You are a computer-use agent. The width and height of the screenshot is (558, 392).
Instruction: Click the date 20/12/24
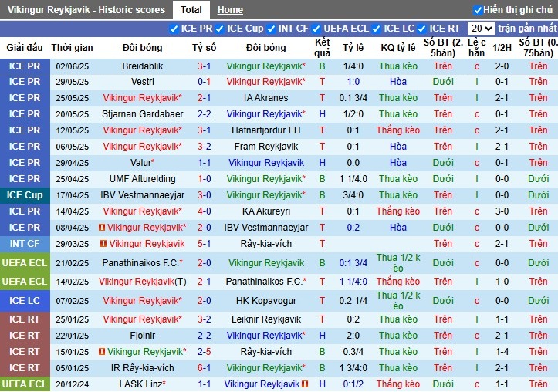(x=73, y=384)
